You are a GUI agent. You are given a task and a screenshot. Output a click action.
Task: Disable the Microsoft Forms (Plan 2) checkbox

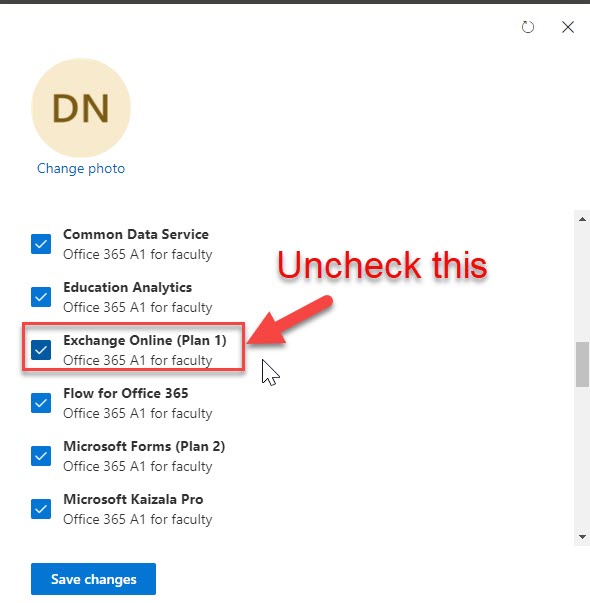[41, 456]
